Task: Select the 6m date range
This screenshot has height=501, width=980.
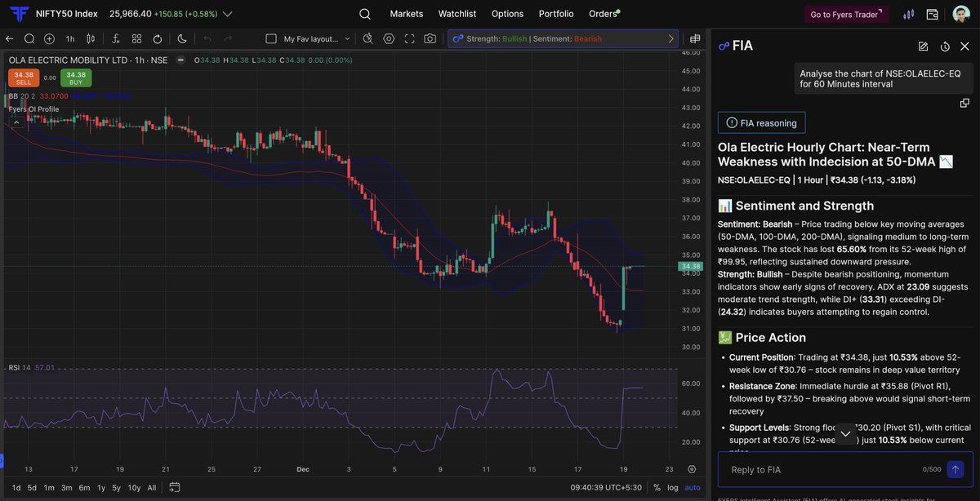Action: click(x=84, y=487)
